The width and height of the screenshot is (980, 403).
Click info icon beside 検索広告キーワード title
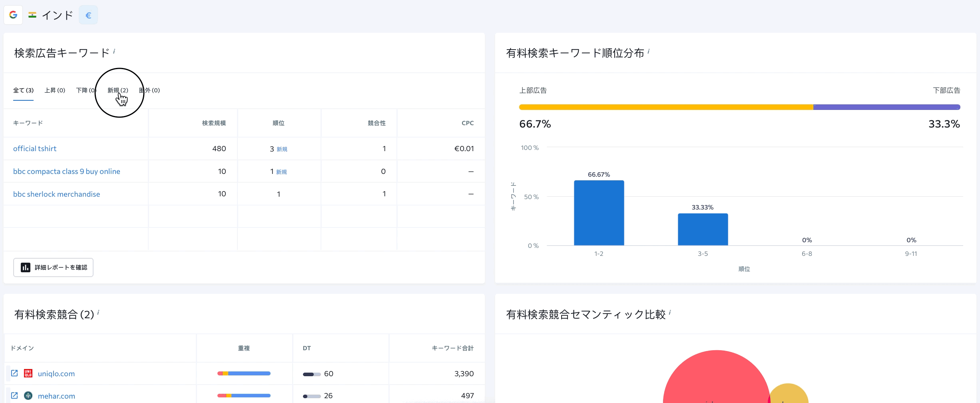(114, 51)
